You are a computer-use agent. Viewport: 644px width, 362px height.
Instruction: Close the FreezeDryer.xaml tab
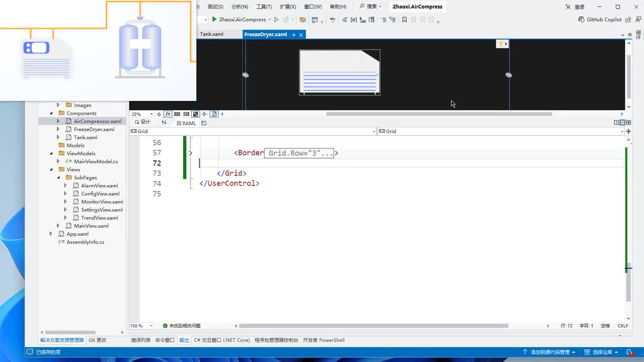click(301, 35)
